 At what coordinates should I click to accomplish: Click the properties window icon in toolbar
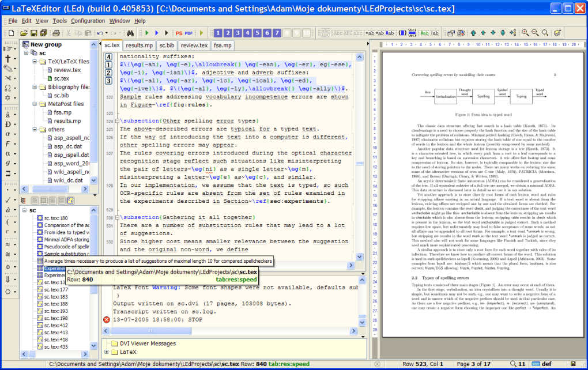(451, 33)
